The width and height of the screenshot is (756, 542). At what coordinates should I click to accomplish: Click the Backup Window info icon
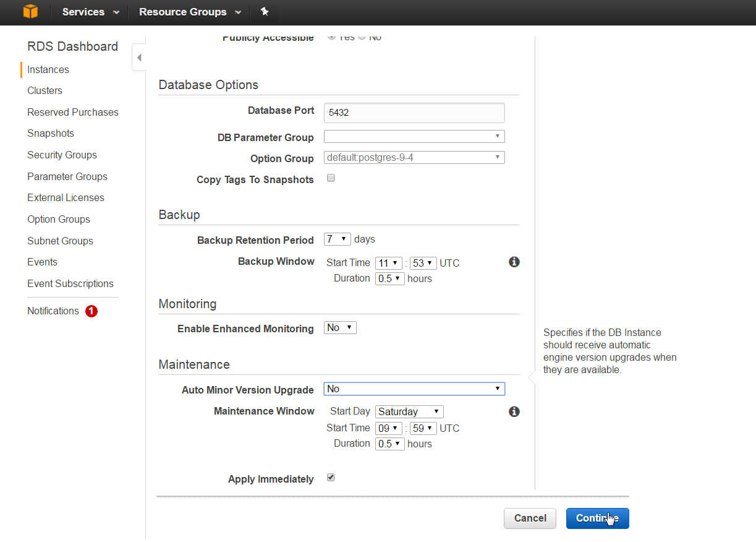[x=514, y=262]
